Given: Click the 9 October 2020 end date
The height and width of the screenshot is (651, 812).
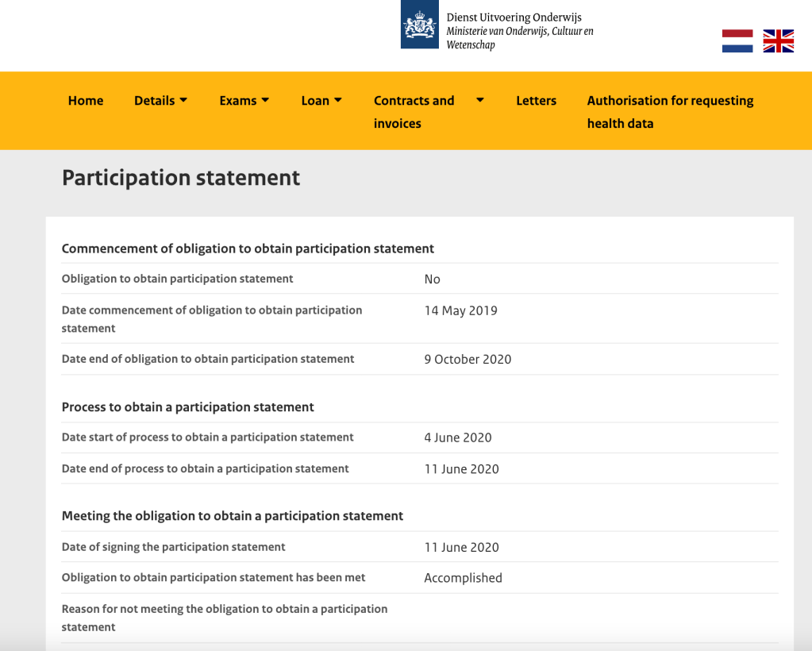Looking at the screenshot, I should click(x=468, y=359).
